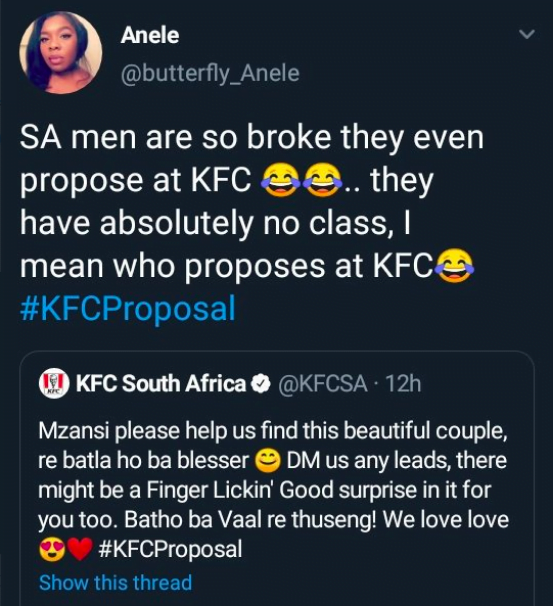The height and width of the screenshot is (606, 553).
Task: Click the heart-eyes emoji in quoted tweet
Action: 53,550
